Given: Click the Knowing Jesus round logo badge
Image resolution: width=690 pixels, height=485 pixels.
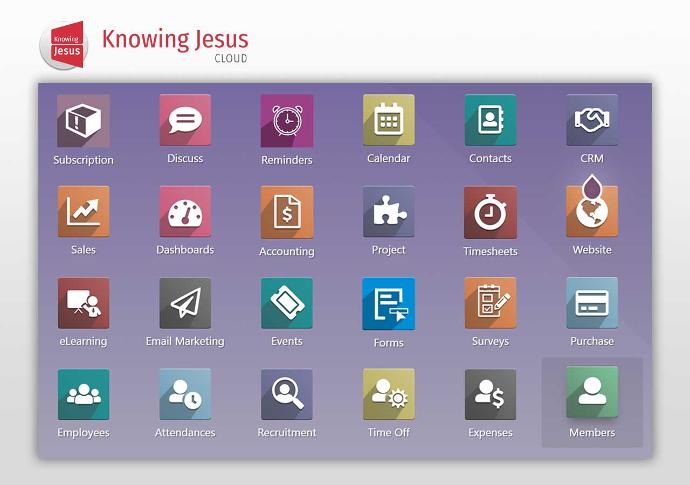Looking at the screenshot, I should point(64,45).
